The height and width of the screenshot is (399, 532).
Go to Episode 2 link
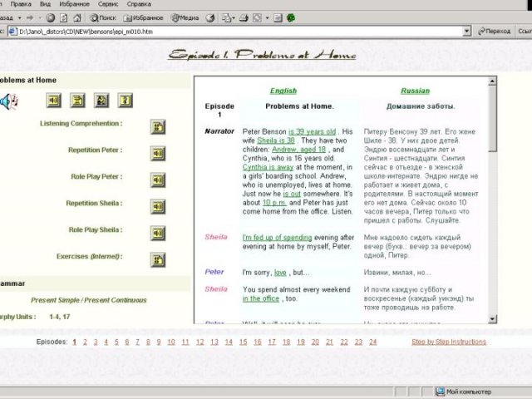click(85, 342)
